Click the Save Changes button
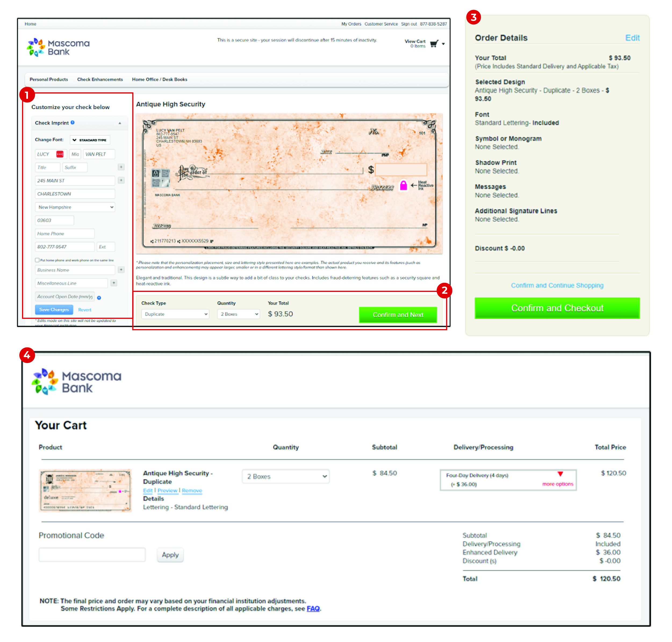 coord(54,309)
